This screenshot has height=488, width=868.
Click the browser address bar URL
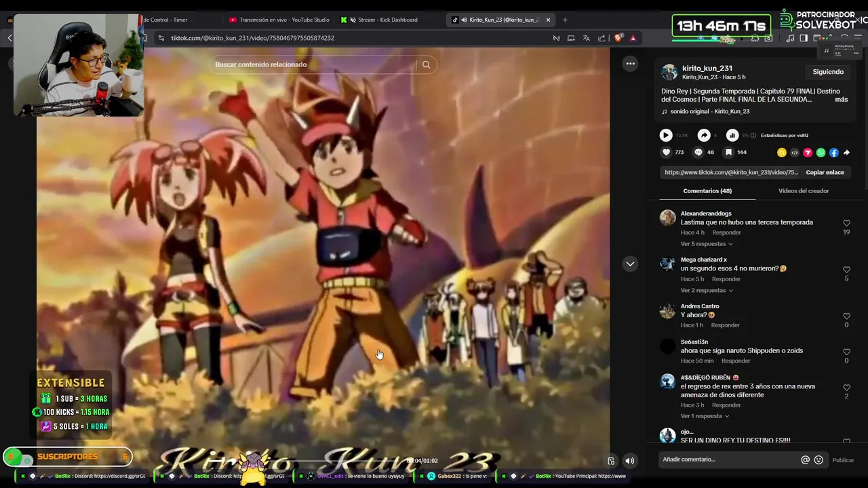(x=252, y=38)
